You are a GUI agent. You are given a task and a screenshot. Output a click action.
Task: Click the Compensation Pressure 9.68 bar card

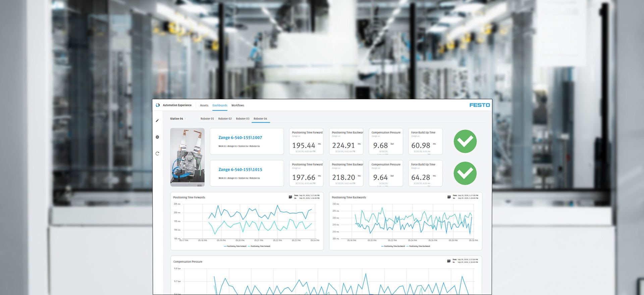click(x=386, y=141)
